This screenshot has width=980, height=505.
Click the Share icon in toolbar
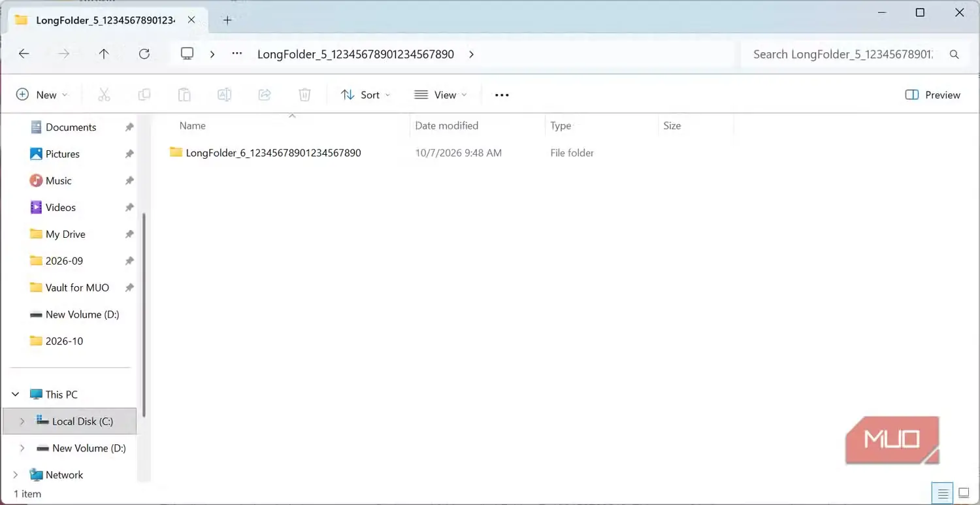265,95
